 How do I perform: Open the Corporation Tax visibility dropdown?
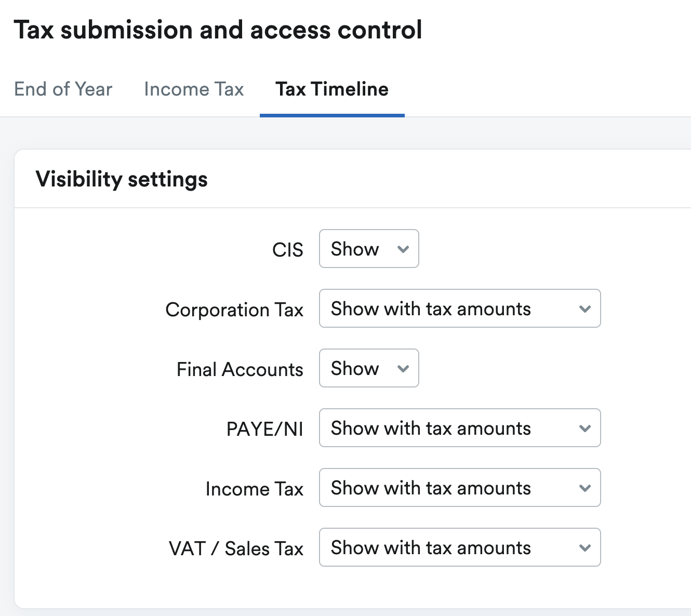click(x=460, y=309)
